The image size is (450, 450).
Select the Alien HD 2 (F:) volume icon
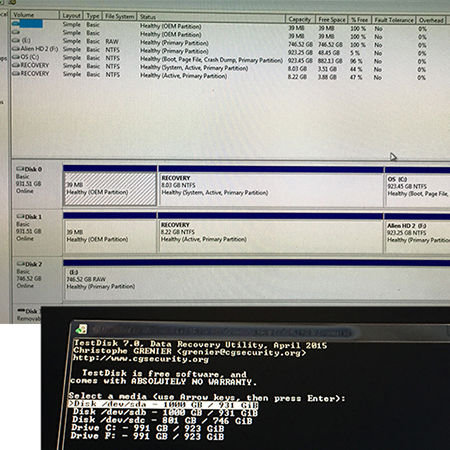(x=16, y=49)
